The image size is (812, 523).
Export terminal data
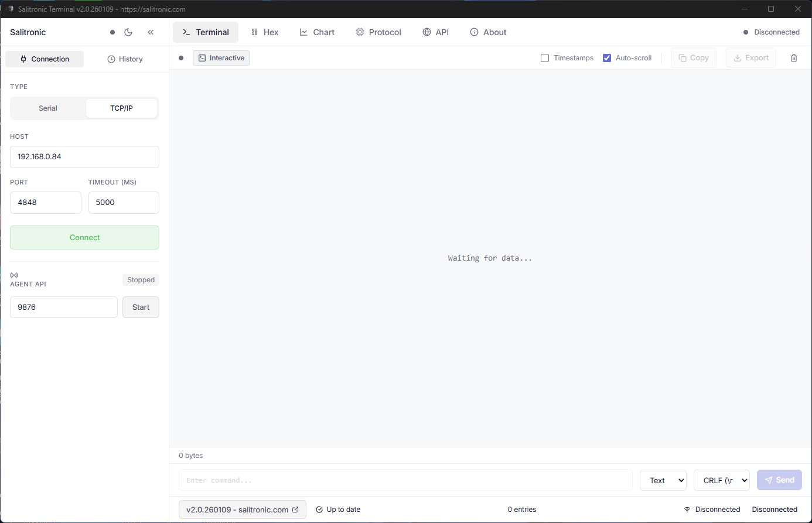[x=751, y=58]
